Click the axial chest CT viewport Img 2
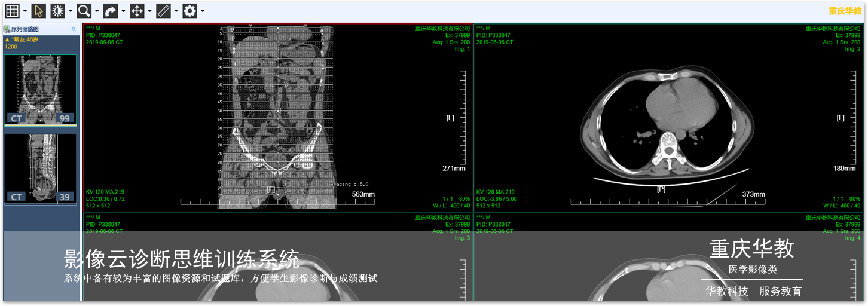 pyautogui.click(x=668, y=118)
